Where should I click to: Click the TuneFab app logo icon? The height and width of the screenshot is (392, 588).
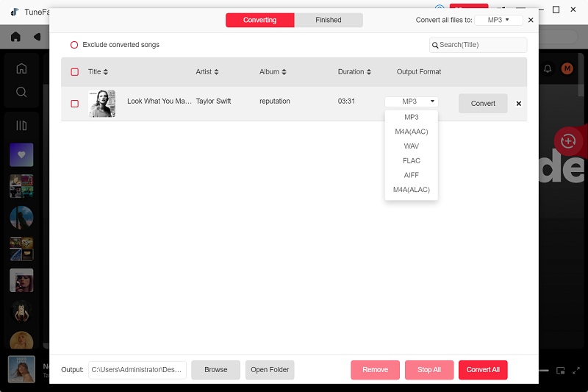(15, 12)
